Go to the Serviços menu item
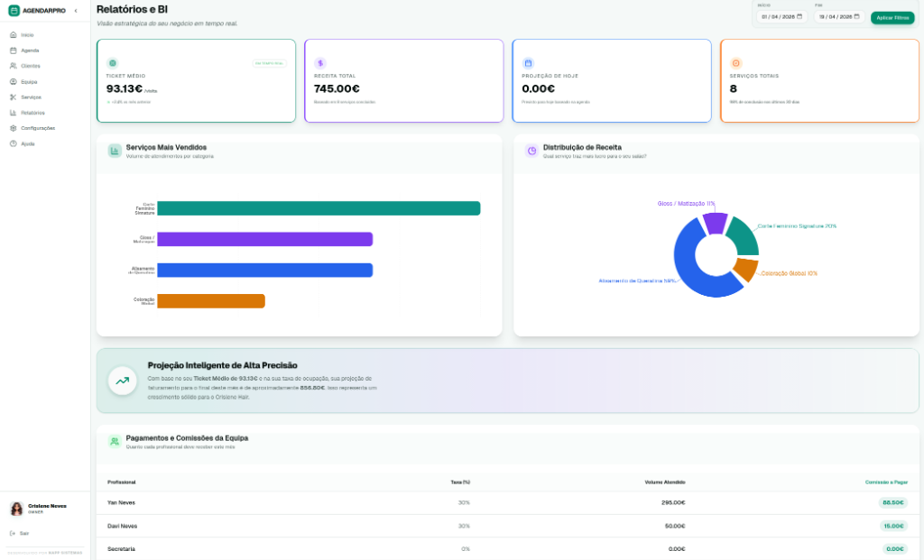924x560 pixels. pyautogui.click(x=31, y=97)
